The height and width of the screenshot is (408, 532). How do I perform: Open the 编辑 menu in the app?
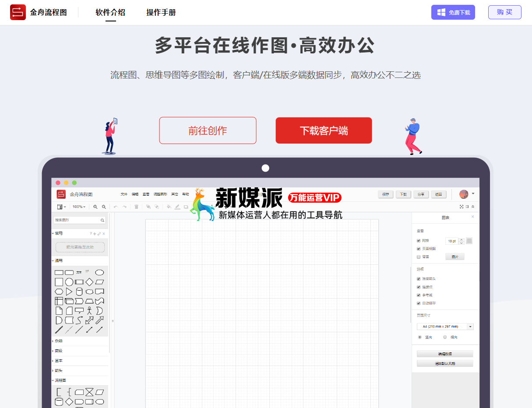click(135, 194)
